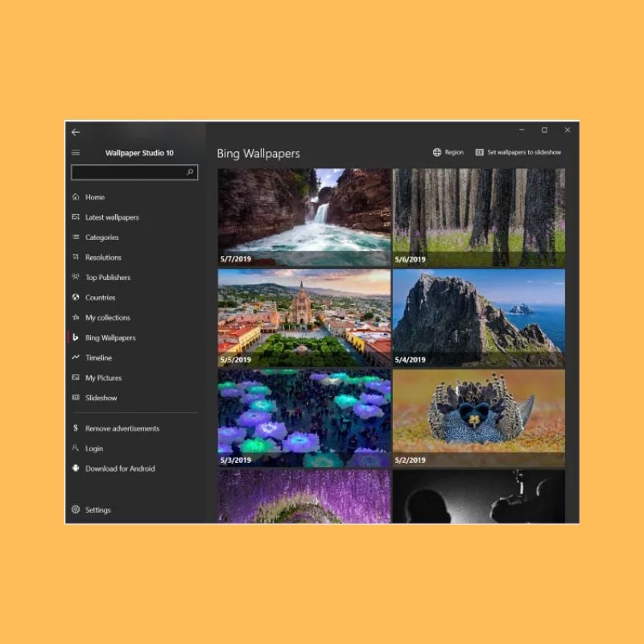The height and width of the screenshot is (644, 644).
Task: Toggle the hamburger navigation menu
Action: tap(76, 153)
